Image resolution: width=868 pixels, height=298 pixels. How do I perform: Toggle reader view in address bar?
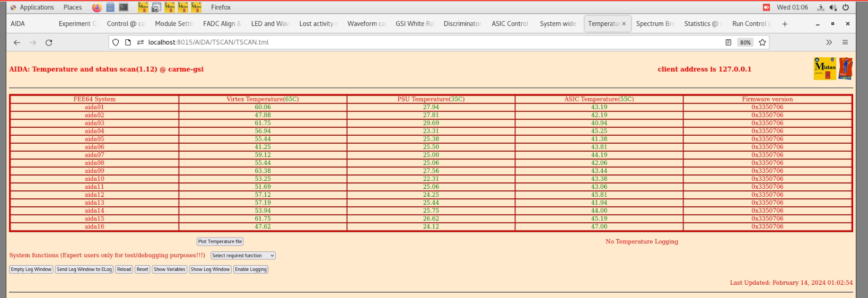[729, 42]
